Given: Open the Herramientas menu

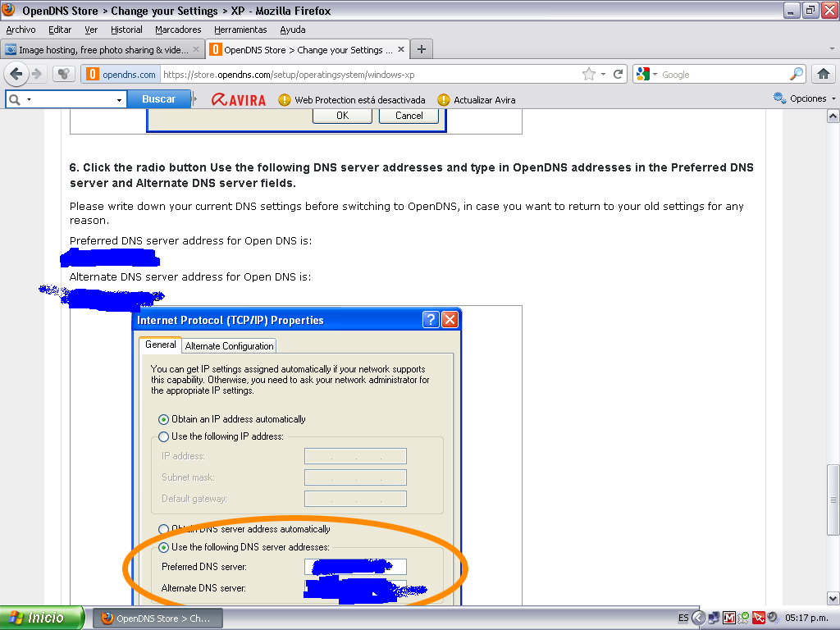Looking at the screenshot, I should 240,30.
